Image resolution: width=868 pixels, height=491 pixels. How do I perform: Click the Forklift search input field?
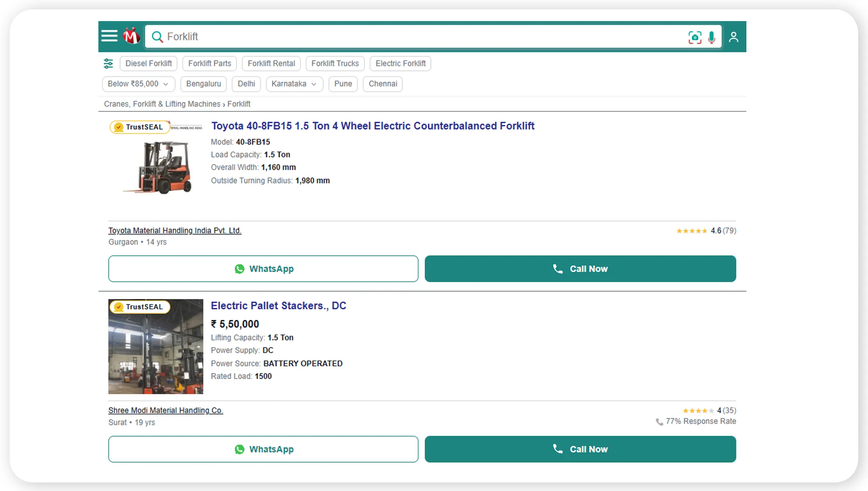click(433, 37)
